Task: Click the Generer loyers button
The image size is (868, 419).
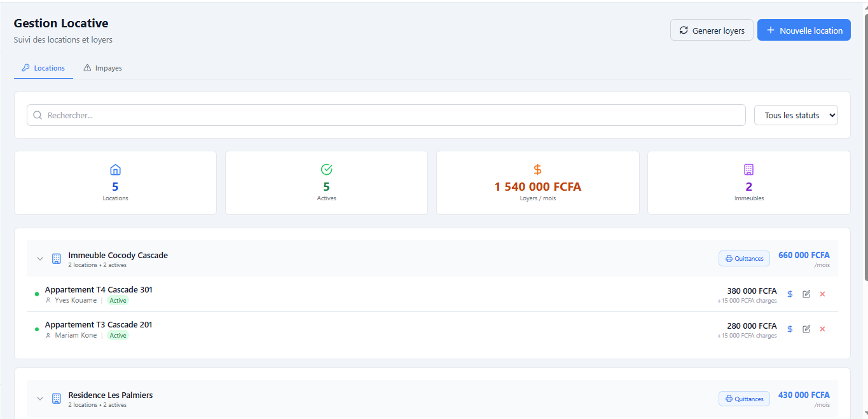Action: [712, 30]
